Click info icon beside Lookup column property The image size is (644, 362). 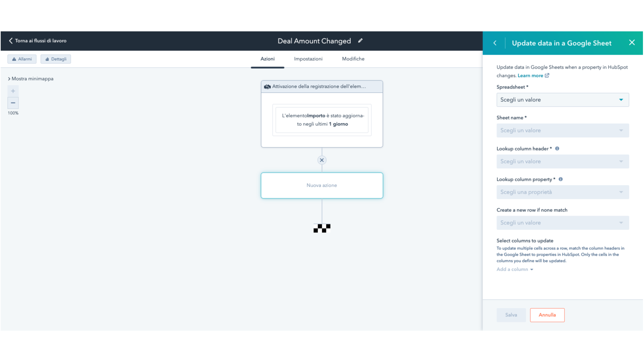(560, 179)
